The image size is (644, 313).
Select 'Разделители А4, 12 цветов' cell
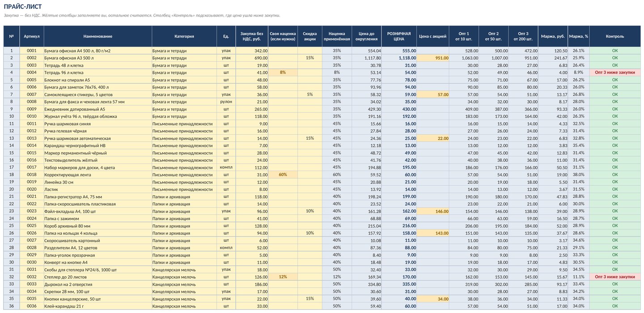(97, 248)
